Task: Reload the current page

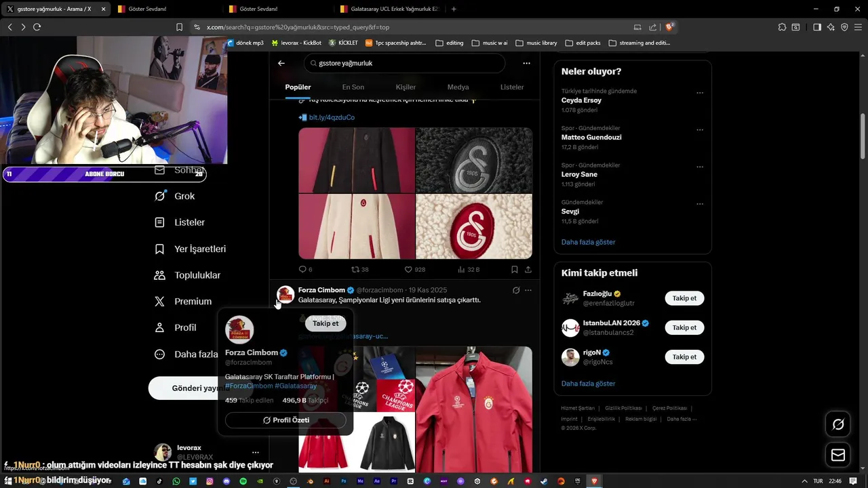Action: click(37, 27)
